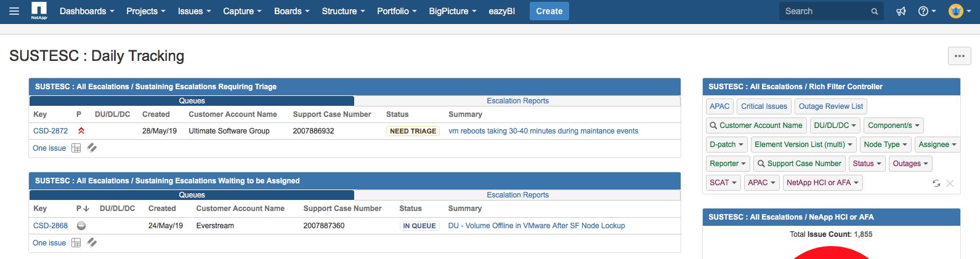Click One issue link under CSD-2868
This screenshot has height=259, width=980.
(x=49, y=243)
